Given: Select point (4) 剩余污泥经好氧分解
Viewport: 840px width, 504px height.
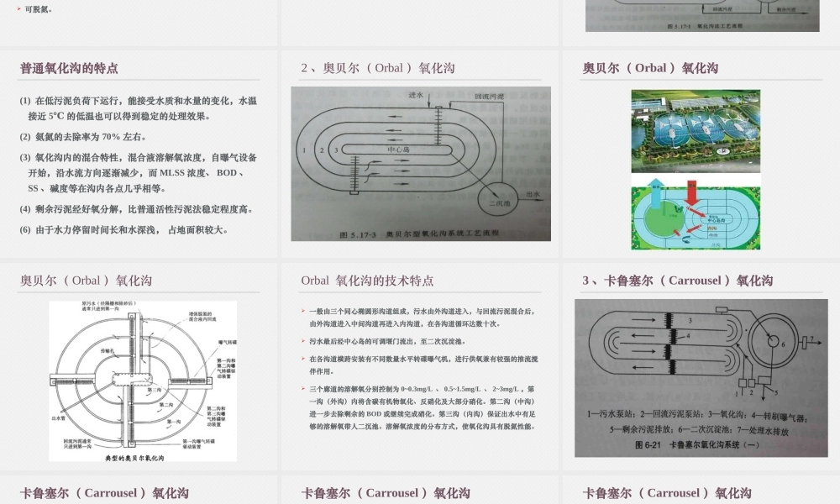Looking at the screenshot, I should pos(136,209).
